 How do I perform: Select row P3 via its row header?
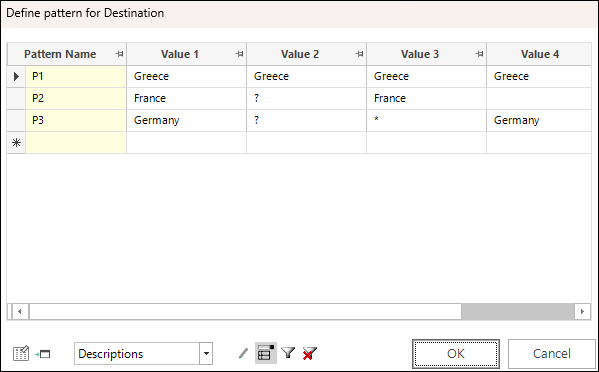point(16,121)
